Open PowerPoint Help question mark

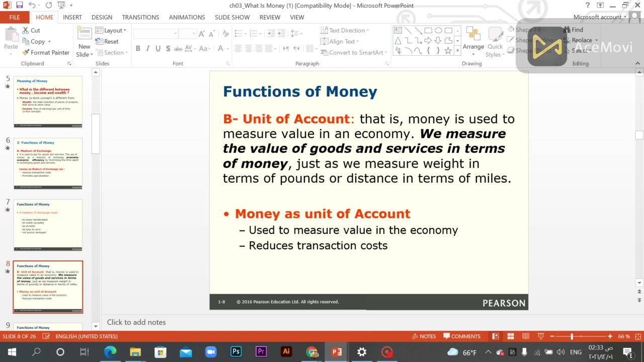[x=587, y=6]
